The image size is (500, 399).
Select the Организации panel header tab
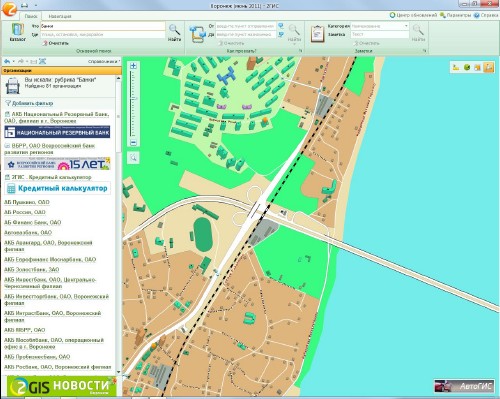tap(61, 71)
